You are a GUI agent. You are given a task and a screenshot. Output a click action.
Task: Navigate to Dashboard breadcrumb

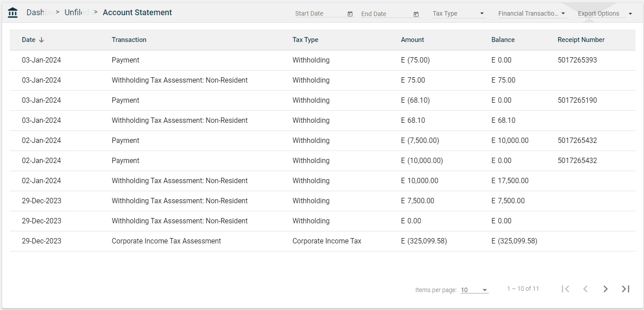point(36,13)
